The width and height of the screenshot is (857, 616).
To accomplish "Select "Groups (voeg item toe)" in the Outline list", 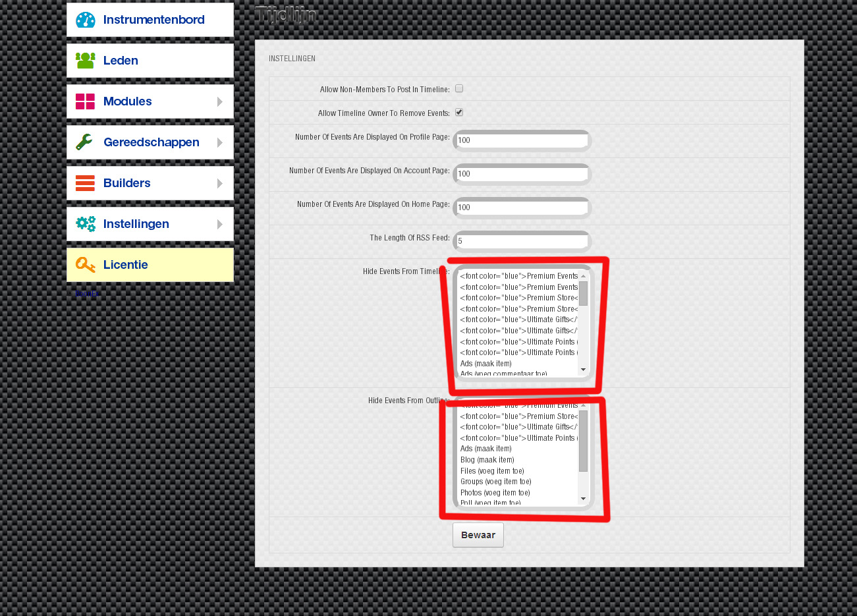I will coord(495,482).
